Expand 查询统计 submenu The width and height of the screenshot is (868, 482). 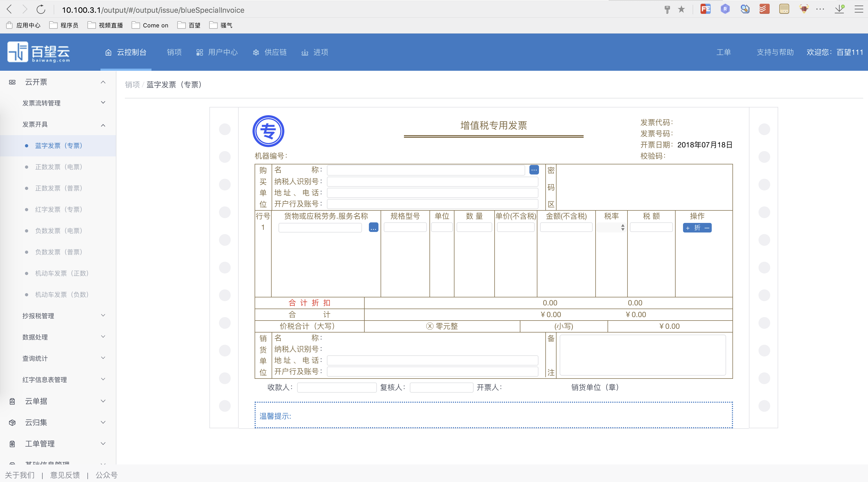pos(103,358)
